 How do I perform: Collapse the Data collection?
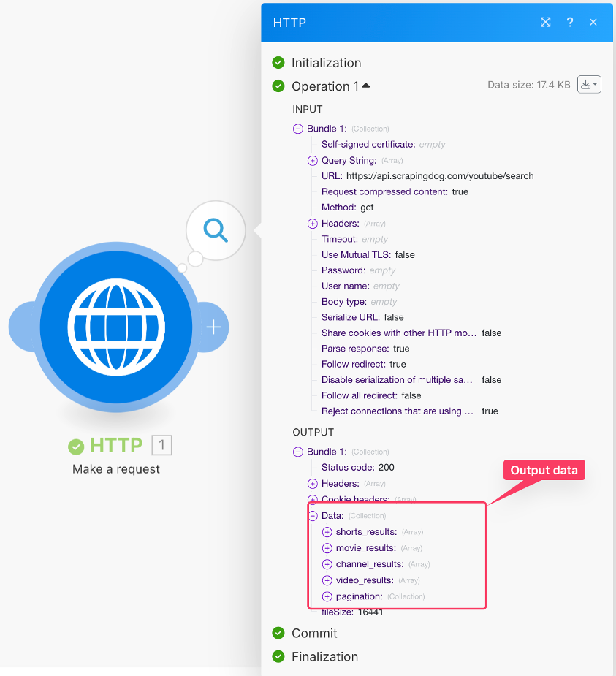[313, 516]
